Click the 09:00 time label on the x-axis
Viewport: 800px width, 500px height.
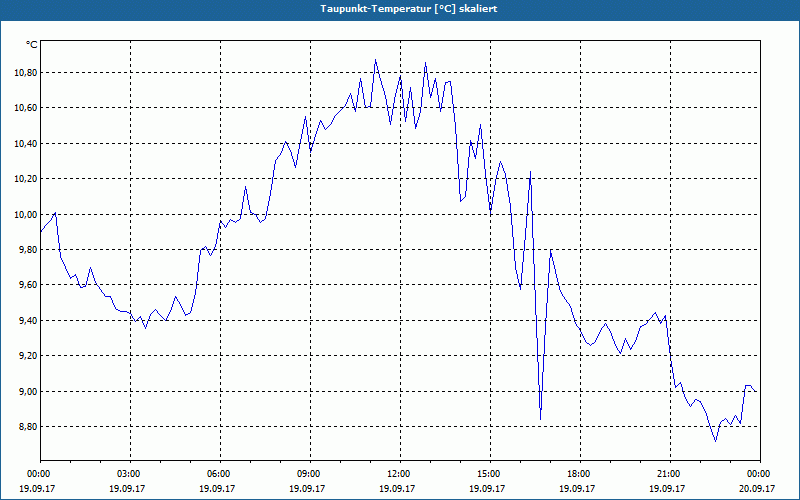(x=310, y=474)
